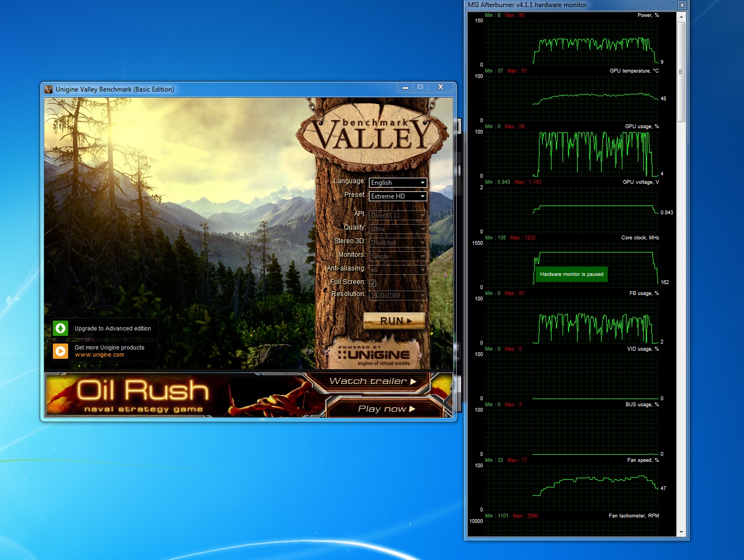The height and width of the screenshot is (560, 744).
Task: Open the Resolution dropdown showing 1920x1080
Action: click(x=398, y=296)
